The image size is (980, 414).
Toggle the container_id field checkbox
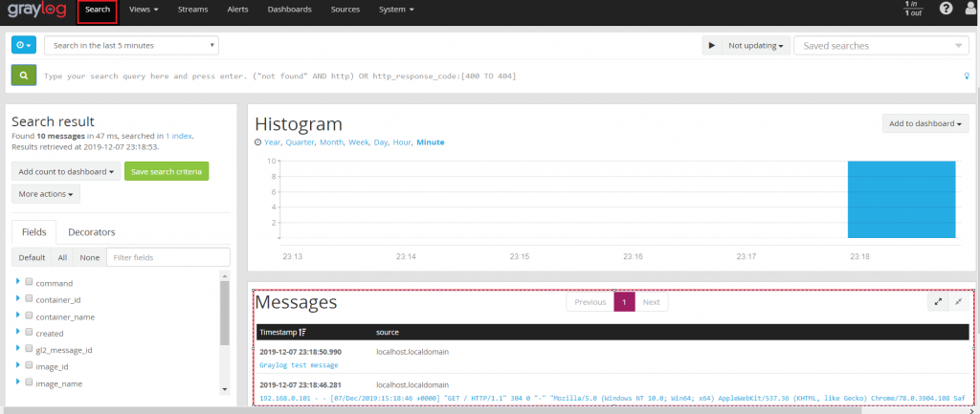[x=29, y=298]
